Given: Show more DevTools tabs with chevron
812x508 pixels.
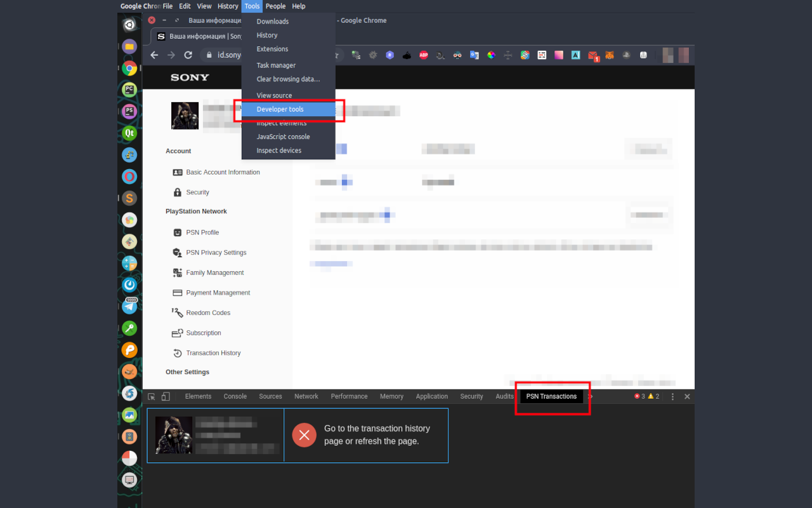Looking at the screenshot, I should click(591, 396).
